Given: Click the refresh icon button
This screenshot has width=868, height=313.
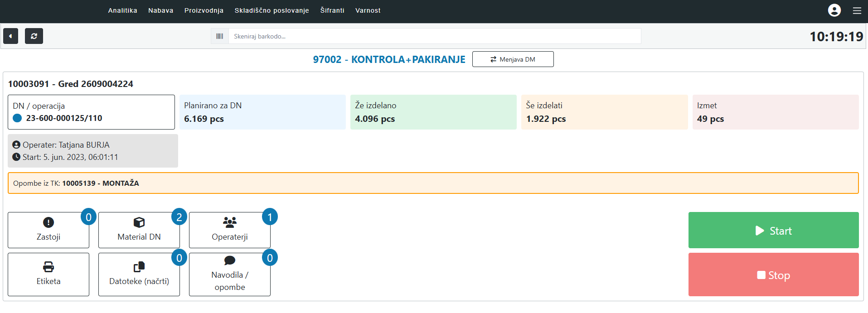Looking at the screenshot, I should 34,36.
